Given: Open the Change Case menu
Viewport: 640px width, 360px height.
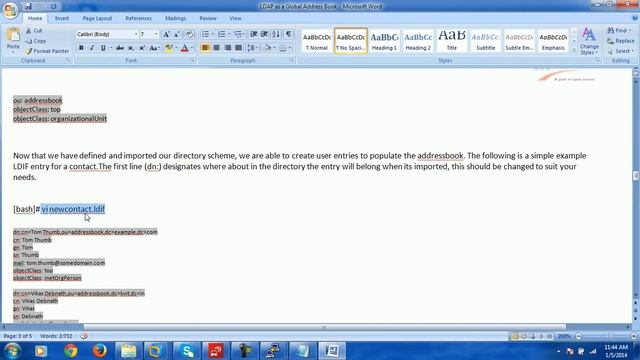Looking at the screenshot, I should [x=154, y=48].
